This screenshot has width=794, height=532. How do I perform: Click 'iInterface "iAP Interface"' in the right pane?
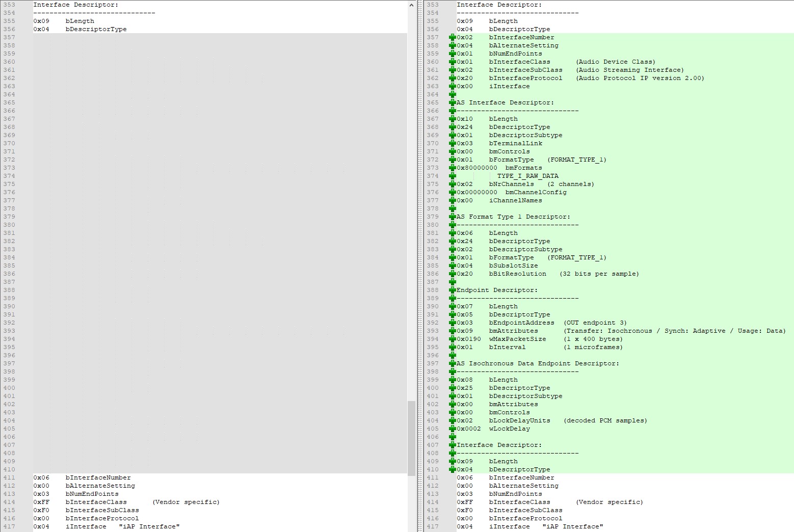pos(546,526)
